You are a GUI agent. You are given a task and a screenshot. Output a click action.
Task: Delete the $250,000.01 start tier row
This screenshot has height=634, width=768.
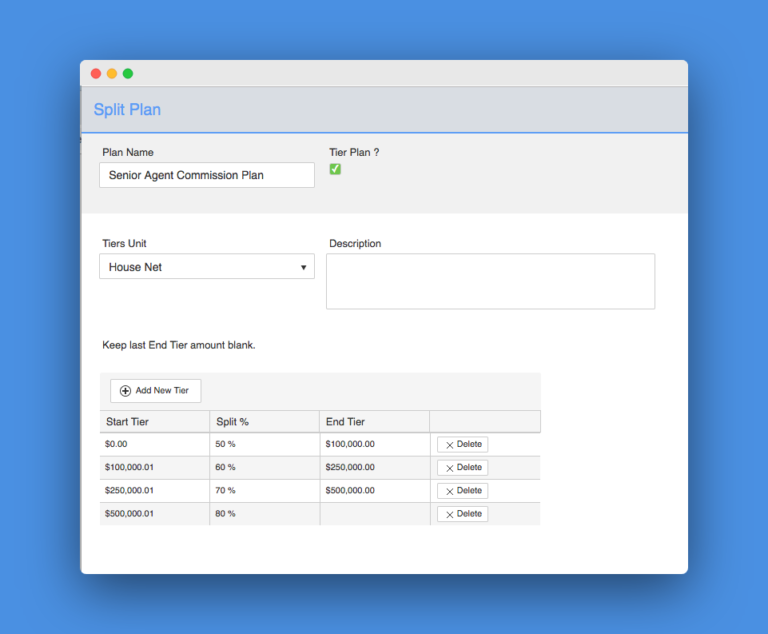coord(462,490)
